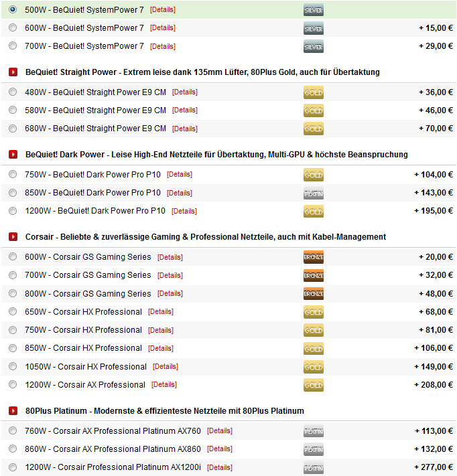
Task: Open Details for 700W Corsair GS Gaming
Action: (x=170, y=275)
